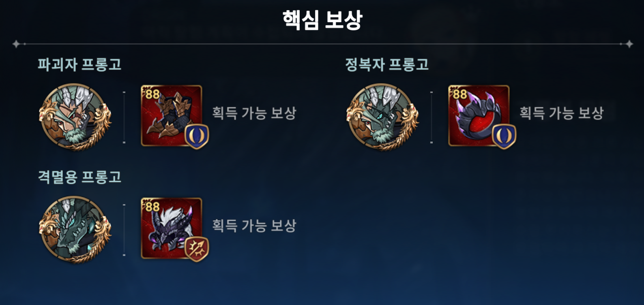This screenshot has width=644, height=305.
Task: View 획득 가능 보상 beside the dragon helmet
Action: (254, 226)
